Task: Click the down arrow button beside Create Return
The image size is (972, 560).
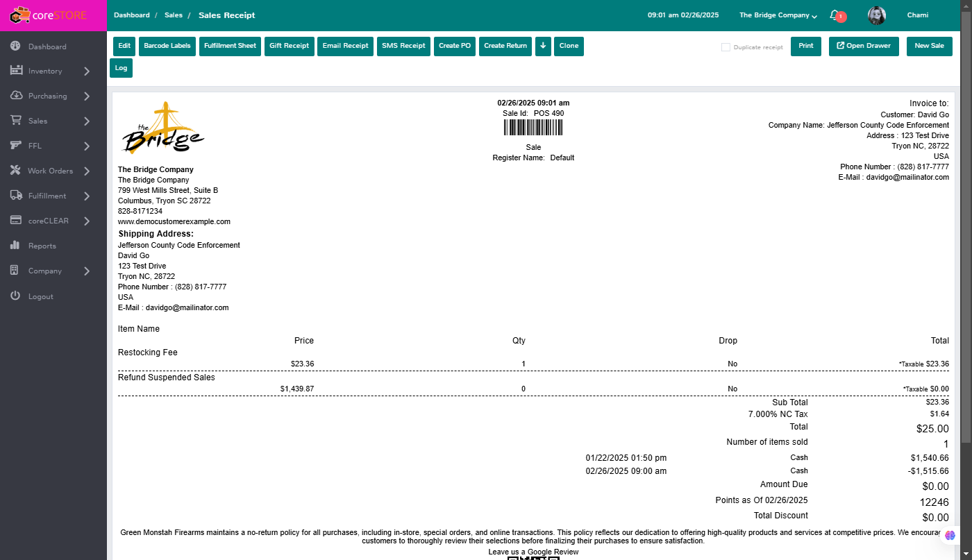Action: click(x=543, y=46)
